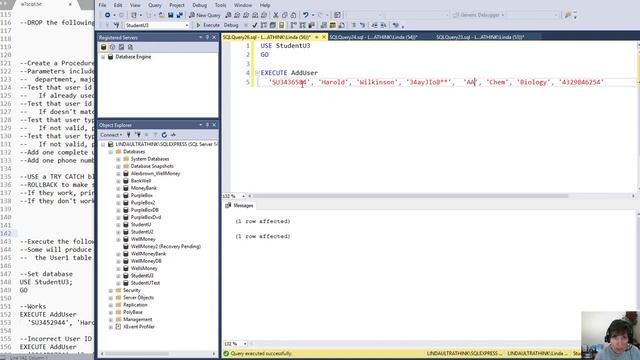Click the Execute button

pos(208,25)
